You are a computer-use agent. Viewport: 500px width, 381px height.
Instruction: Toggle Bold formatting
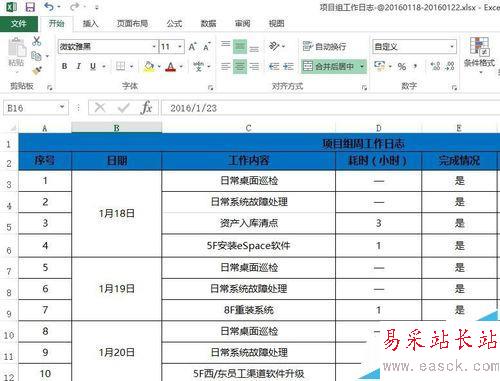point(64,66)
